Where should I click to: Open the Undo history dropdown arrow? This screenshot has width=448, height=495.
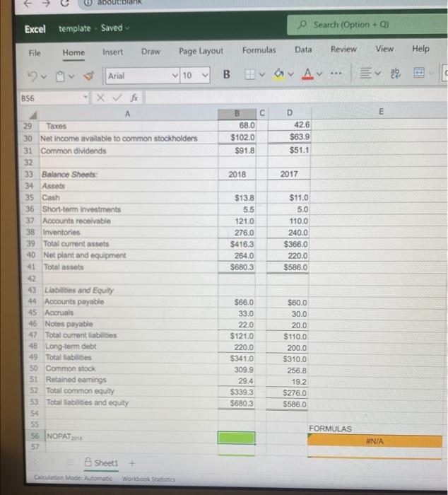click(44, 76)
